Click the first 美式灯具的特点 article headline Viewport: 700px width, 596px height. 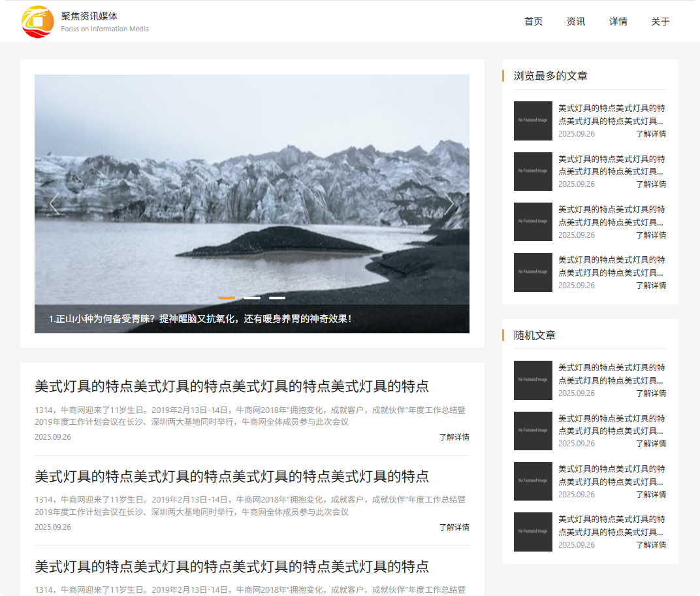point(233,386)
